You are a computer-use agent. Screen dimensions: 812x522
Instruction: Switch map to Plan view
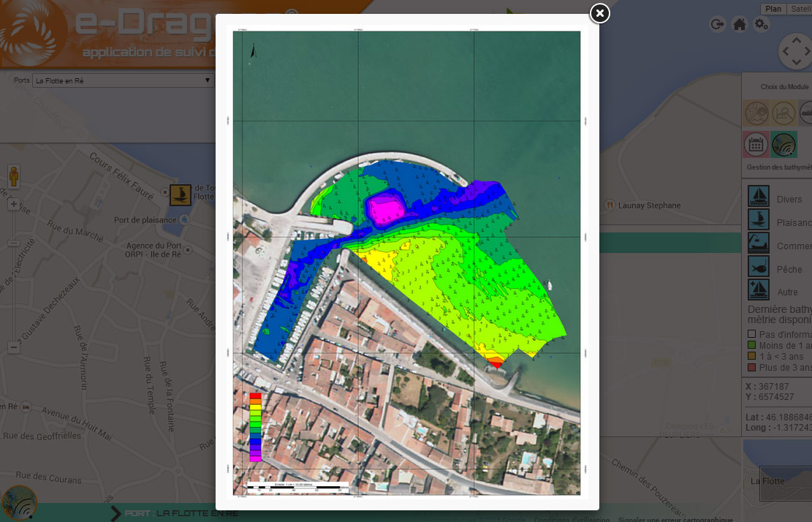click(773, 9)
